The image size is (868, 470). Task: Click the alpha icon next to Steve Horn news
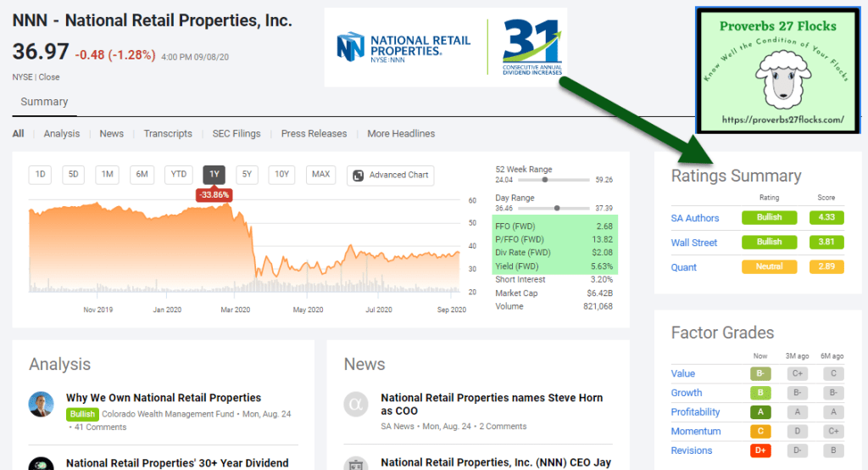[356, 405]
